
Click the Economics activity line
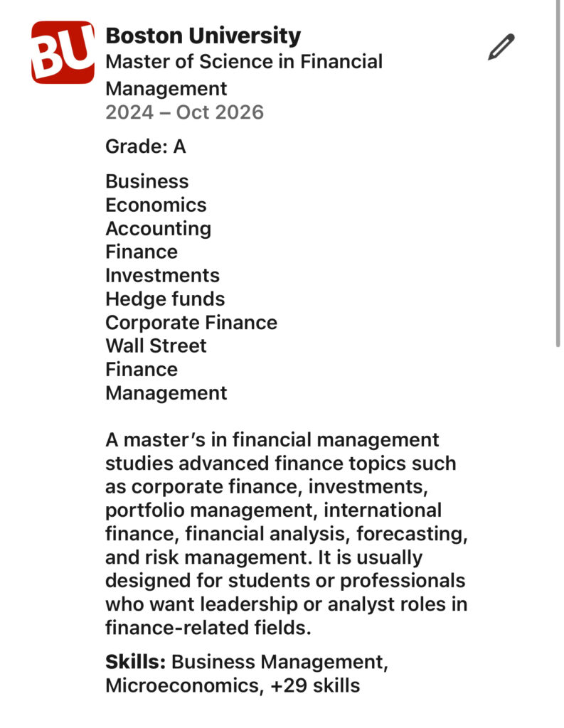coord(156,205)
